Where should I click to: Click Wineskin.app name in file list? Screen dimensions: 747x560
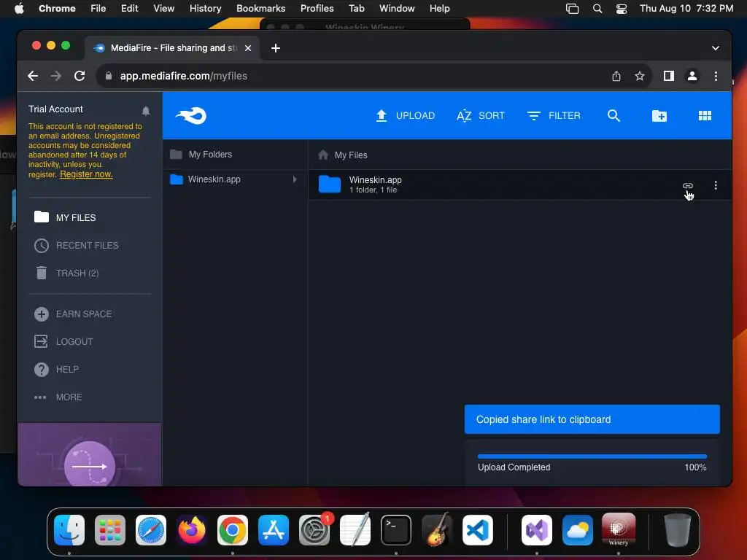click(x=376, y=180)
